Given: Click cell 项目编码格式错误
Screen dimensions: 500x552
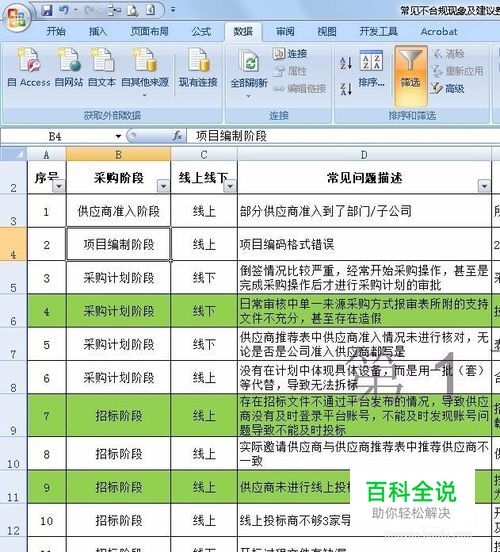Looking at the screenshot, I should click(364, 244).
